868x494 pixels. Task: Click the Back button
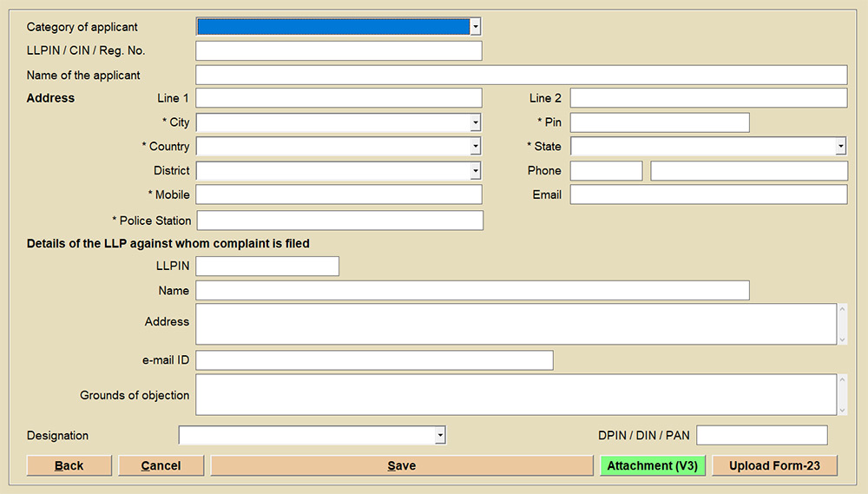coord(69,465)
